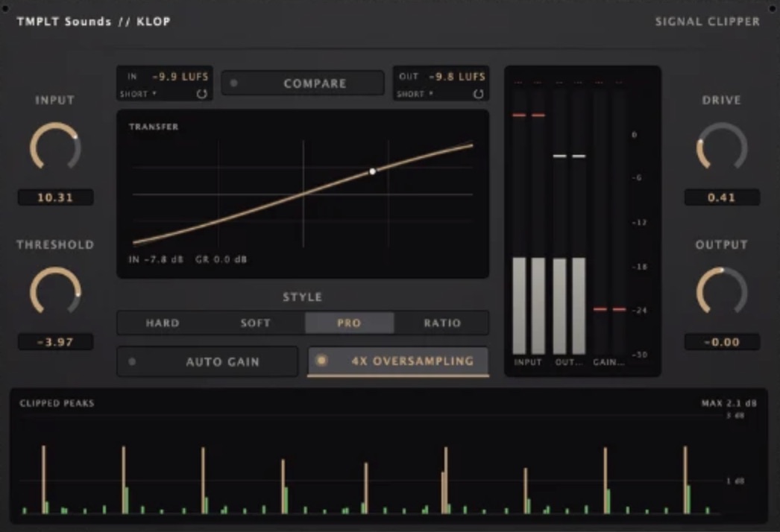Viewport: 780px width, 532px height.
Task: Reset the OUT LUFS meter
Action: 478,94
